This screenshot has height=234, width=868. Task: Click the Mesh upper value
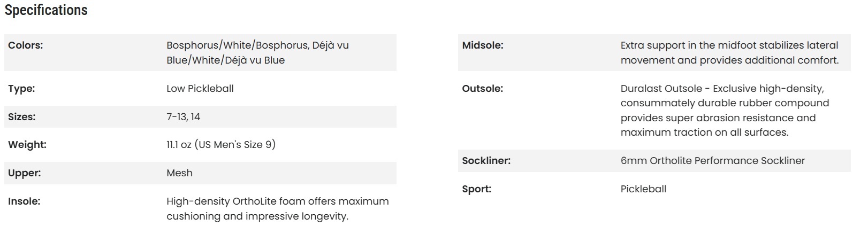(x=179, y=173)
